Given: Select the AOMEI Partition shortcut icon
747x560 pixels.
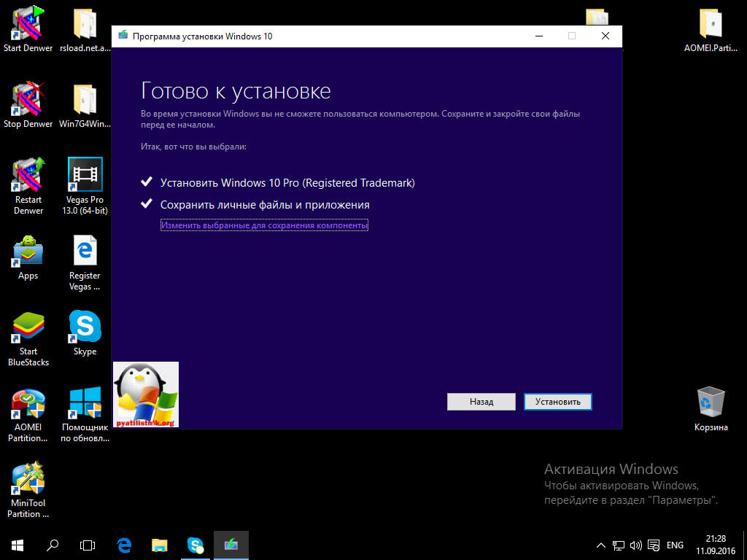Looking at the screenshot, I should tap(28, 405).
